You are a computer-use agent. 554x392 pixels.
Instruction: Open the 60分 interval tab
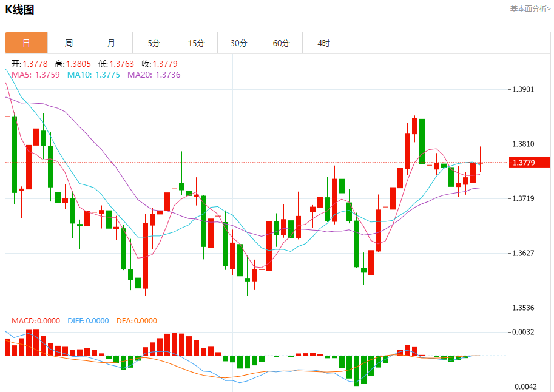281,43
